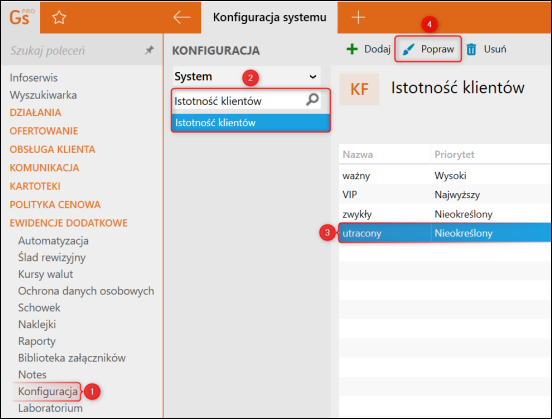
Task: Sort by the Priorytet column header
Action: 454,154
